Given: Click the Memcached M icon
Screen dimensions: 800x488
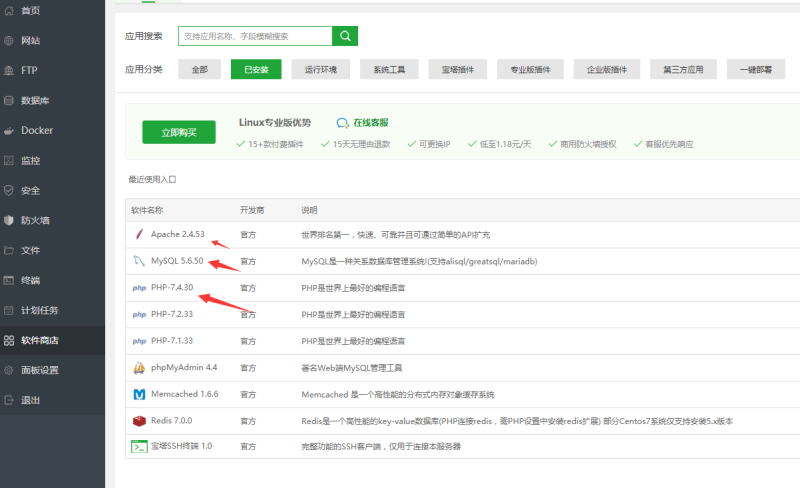Looking at the screenshot, I should [x=139, y=394].
